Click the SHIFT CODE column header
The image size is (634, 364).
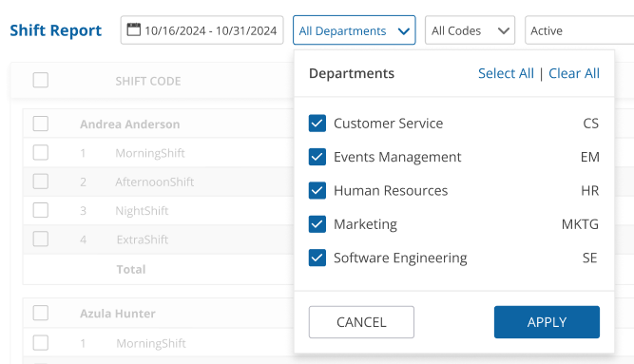tap(148, 82)
